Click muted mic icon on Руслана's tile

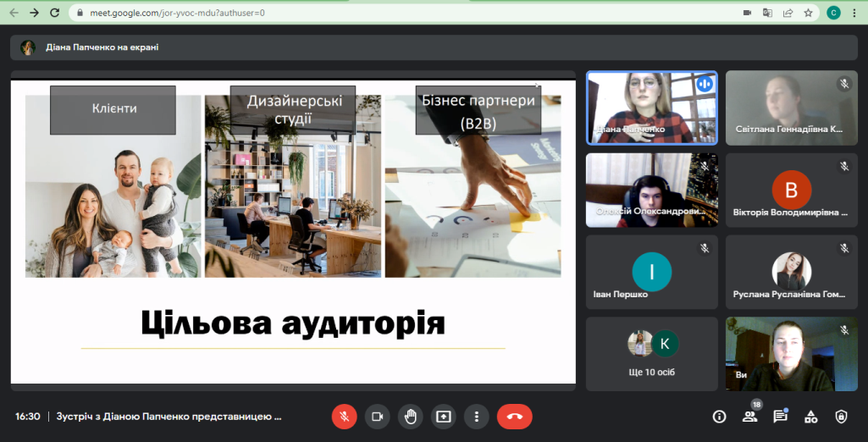tap(844, 248)
